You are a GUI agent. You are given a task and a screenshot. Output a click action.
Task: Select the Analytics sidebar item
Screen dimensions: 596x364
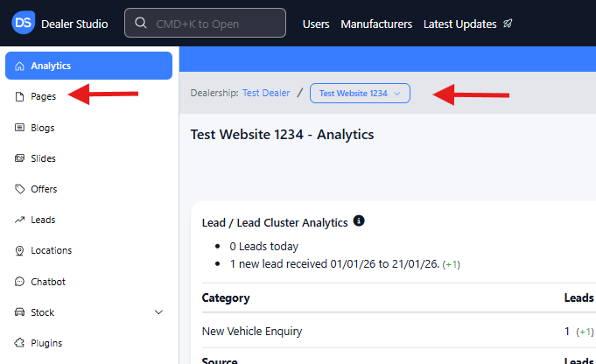pyautogui.click(x=88, y=66)
